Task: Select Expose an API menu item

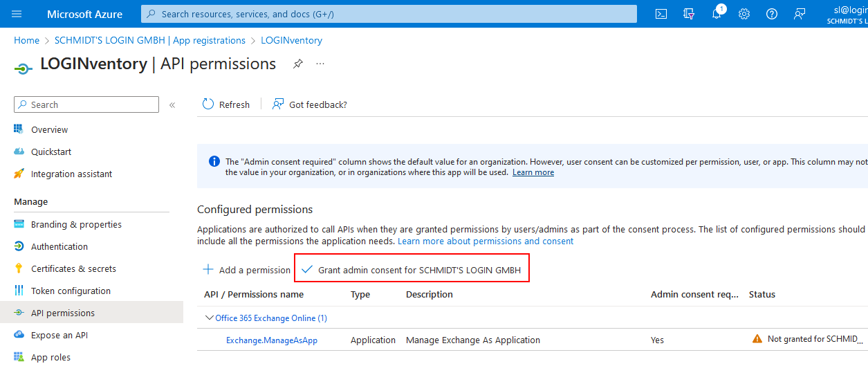Action: click(x=59, y=335)
